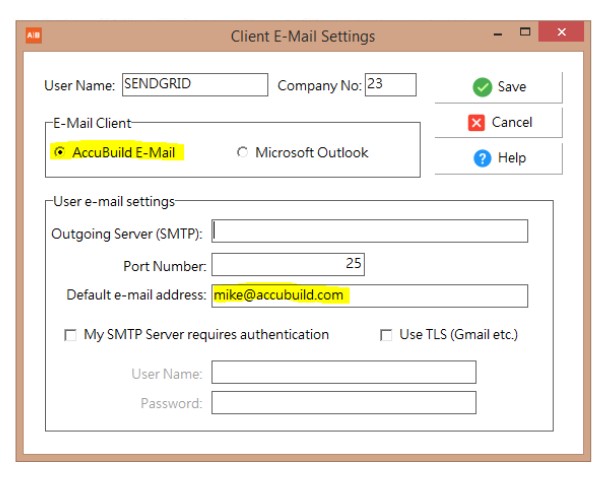The height and width of the screenshot is (480, 593).
Task: Click the Outgoing Server (SMTP) input box
Action: [369, 231]
